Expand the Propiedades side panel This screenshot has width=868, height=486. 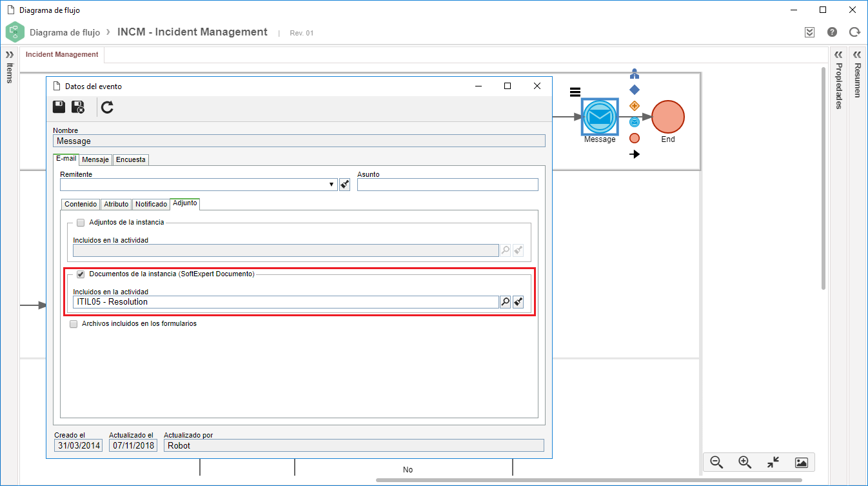pyautogui.click(x=838, y=54)
